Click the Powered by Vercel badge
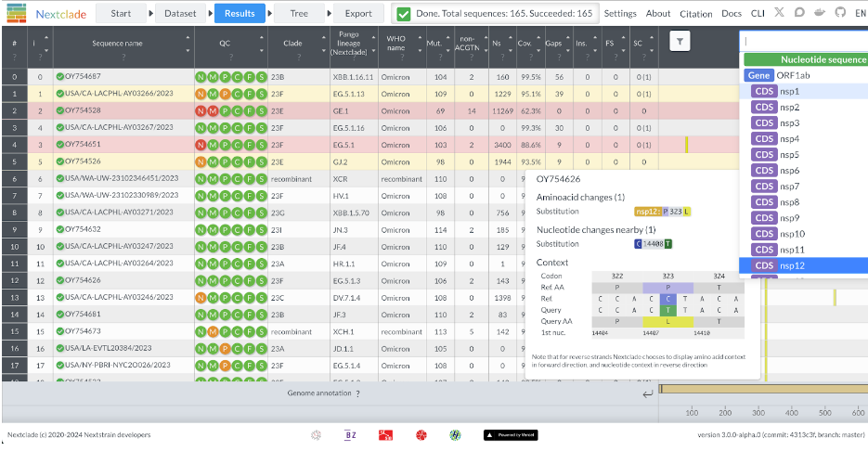868x451 pixels. pyautogui.click(x=509, y=434)
